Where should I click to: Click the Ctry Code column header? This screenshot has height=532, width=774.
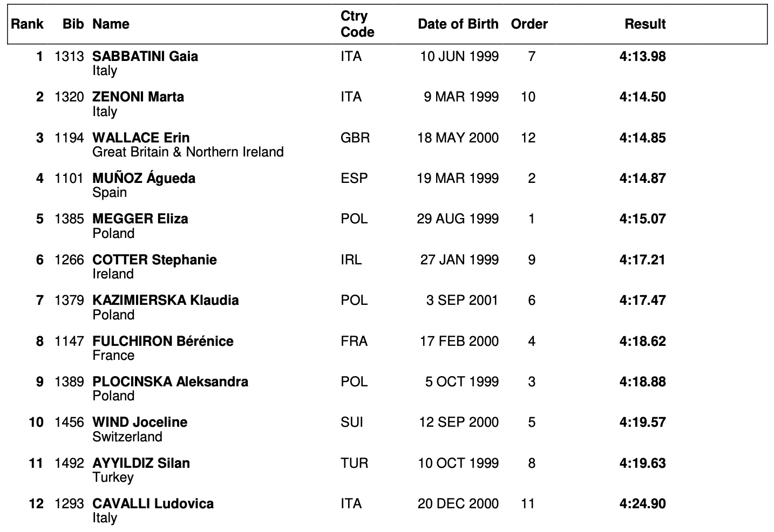point(357,24)
